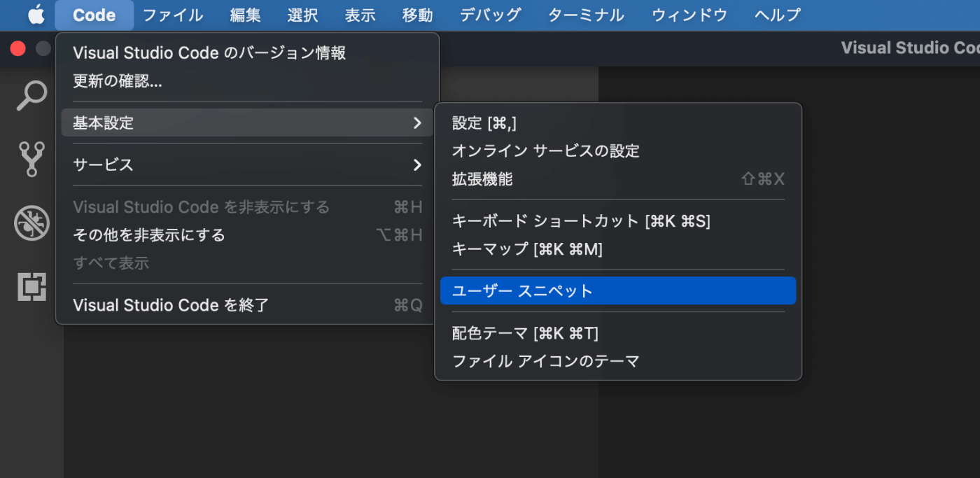Open the 移動 menu
This screenshot has width=980, height=478.
point(417,15)
